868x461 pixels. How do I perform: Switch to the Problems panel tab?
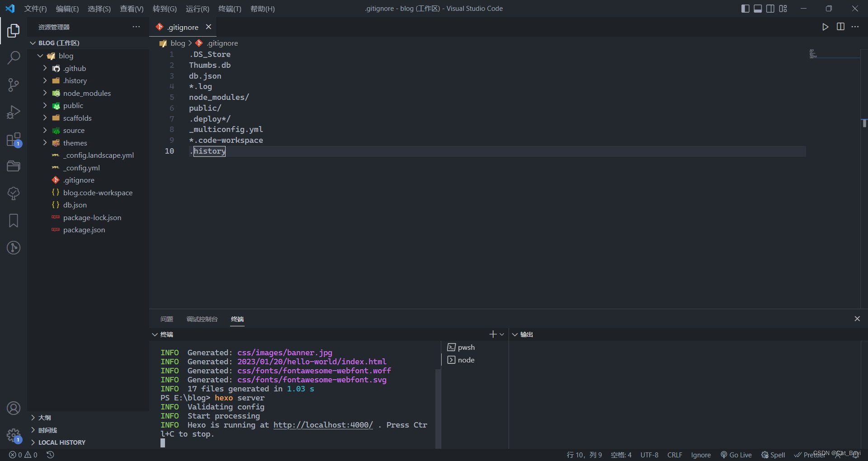pos(167,319)
